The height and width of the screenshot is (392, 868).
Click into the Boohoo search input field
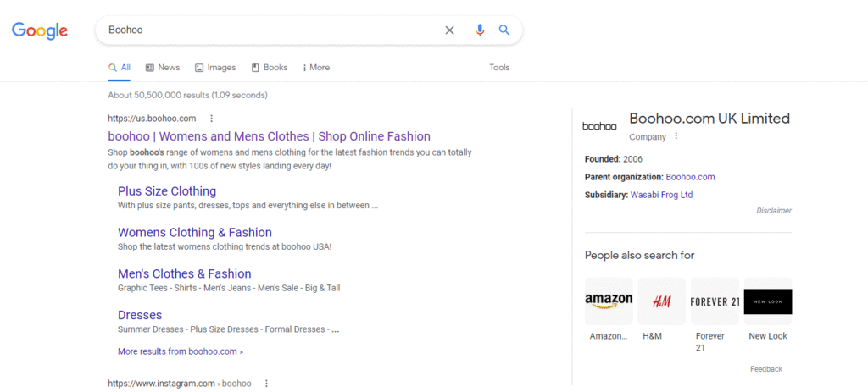(x=271, y=30)
